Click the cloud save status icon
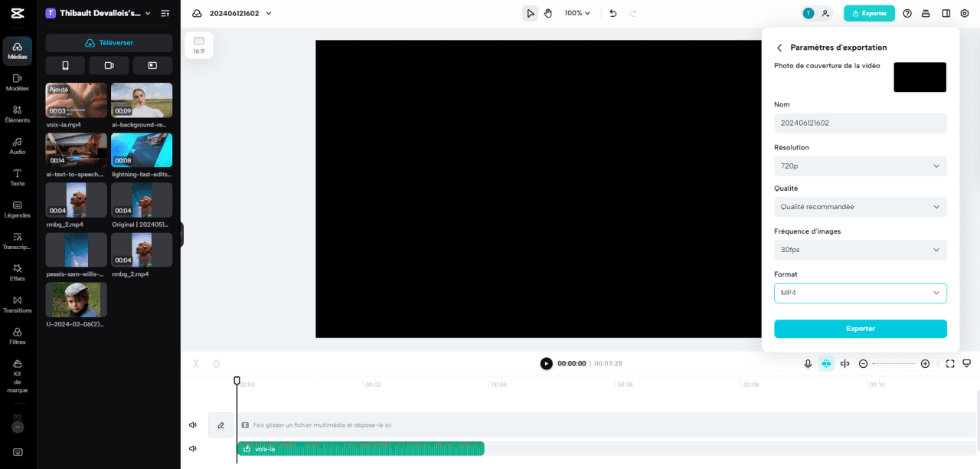Viewport: 980px width, 469px height. [x=197, y=13]
